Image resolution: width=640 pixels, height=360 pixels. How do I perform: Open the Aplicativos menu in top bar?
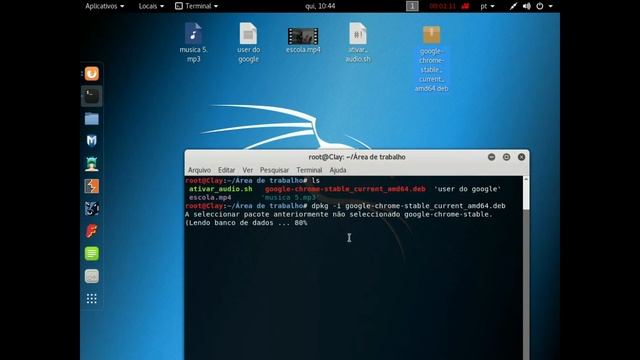coord(104,6)
